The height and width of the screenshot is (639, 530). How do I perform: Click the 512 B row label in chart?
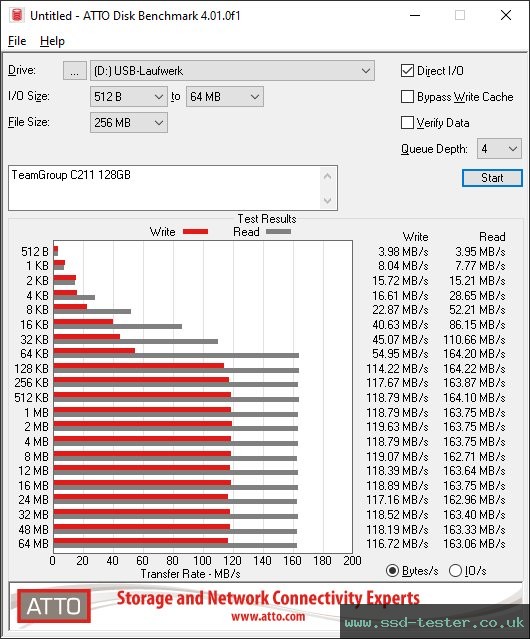(35, 252)
